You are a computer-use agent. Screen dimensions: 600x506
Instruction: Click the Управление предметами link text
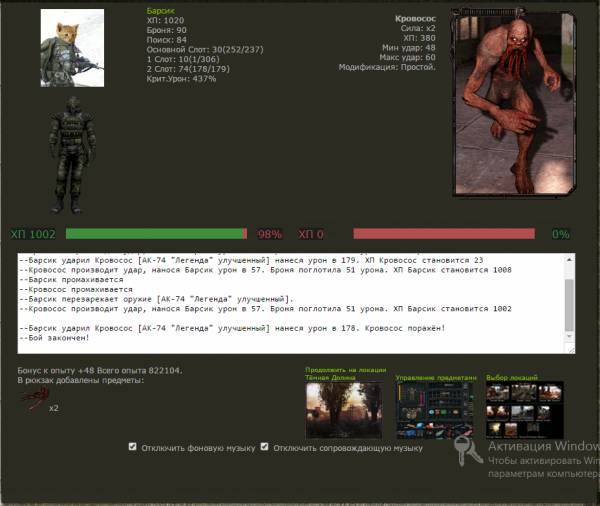[435, 378]
